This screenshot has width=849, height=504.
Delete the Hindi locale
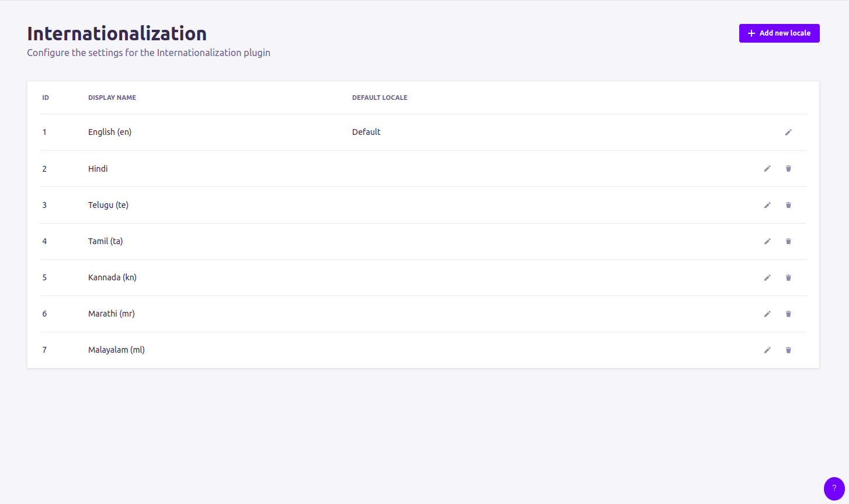pyautogui.click(x=788, y=169)
